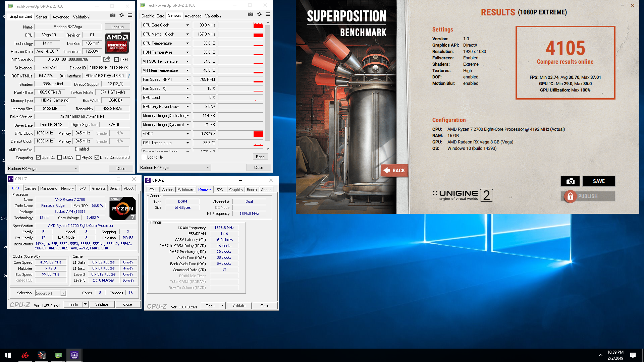Image resolution: width=644 pixels, height=362 pixels.
Task: Open the Superposition taskbar icon
Action: coord(42,355)
